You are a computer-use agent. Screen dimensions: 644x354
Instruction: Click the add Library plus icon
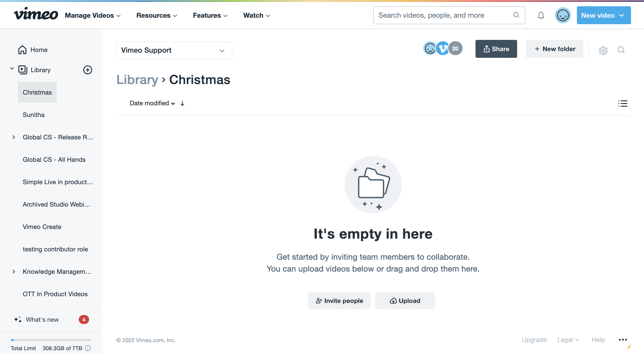[x=87, y=70]
